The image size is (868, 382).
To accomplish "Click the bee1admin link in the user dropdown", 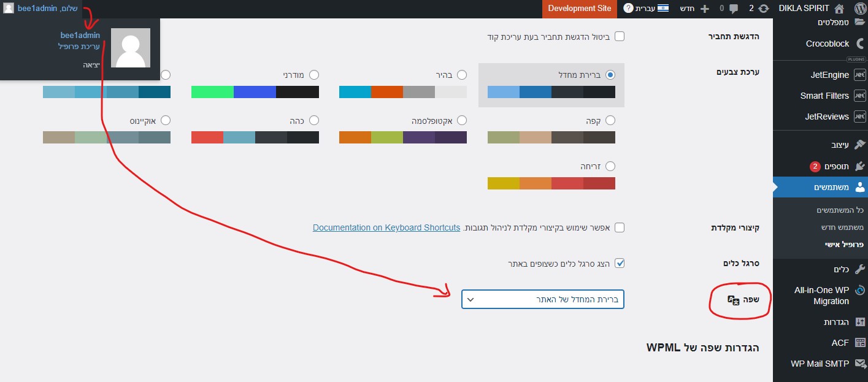I will tap(80, 36).
